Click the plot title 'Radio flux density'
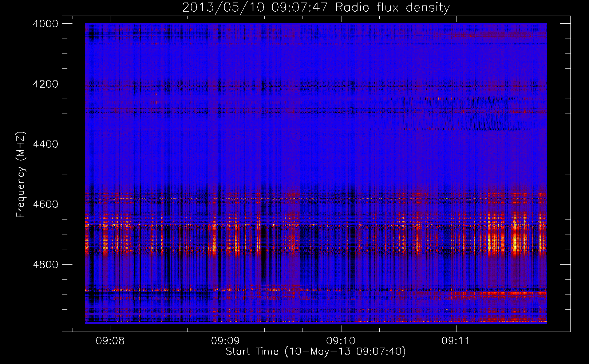Image resolution: width=589 pixels, height=364 pixels. point(316,7)
